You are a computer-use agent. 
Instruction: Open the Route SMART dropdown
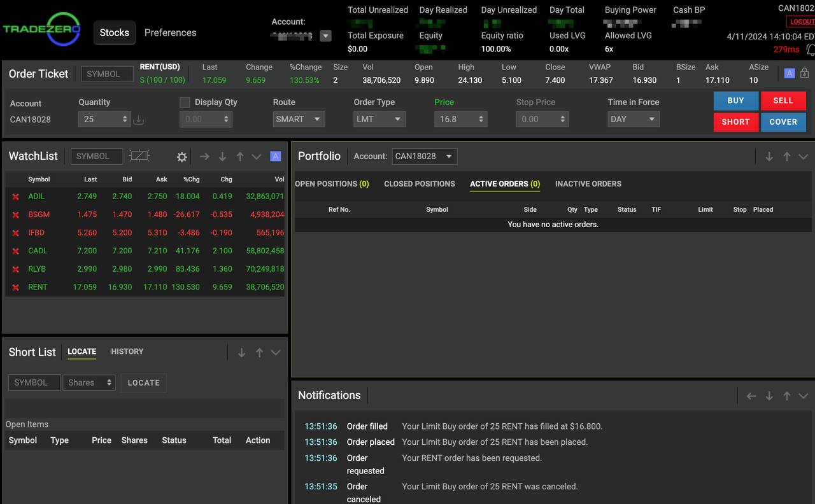299,119
